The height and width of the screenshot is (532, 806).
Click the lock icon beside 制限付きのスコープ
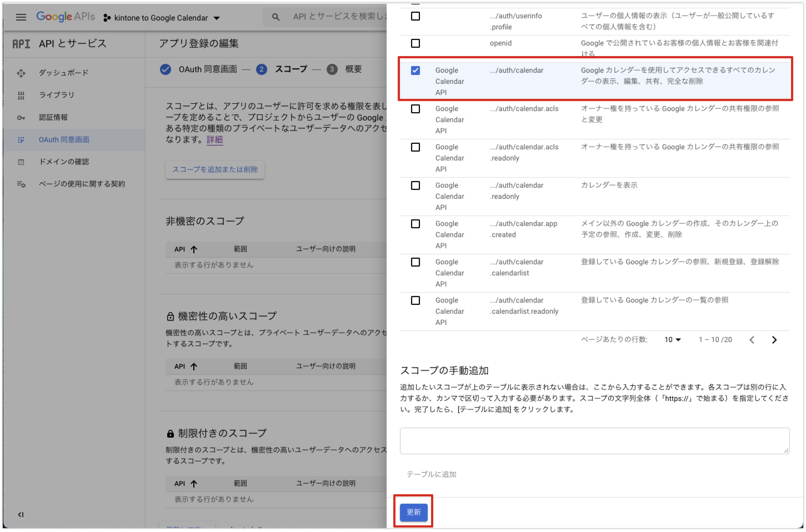[x=171, y=433]
